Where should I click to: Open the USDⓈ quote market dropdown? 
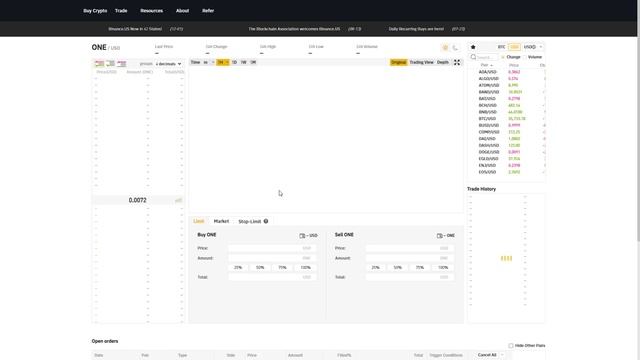pyautogui.click(x=533, y=47)
